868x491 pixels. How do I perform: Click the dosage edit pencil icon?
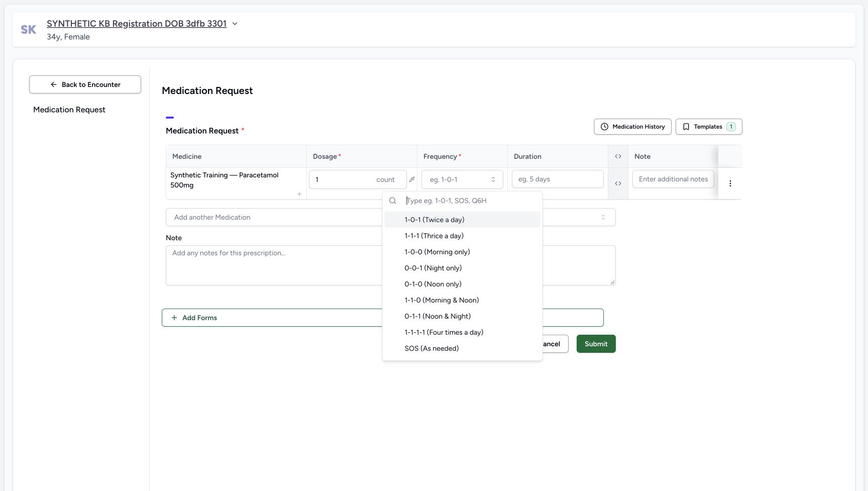pyautogui.click(x=412, y=179)
